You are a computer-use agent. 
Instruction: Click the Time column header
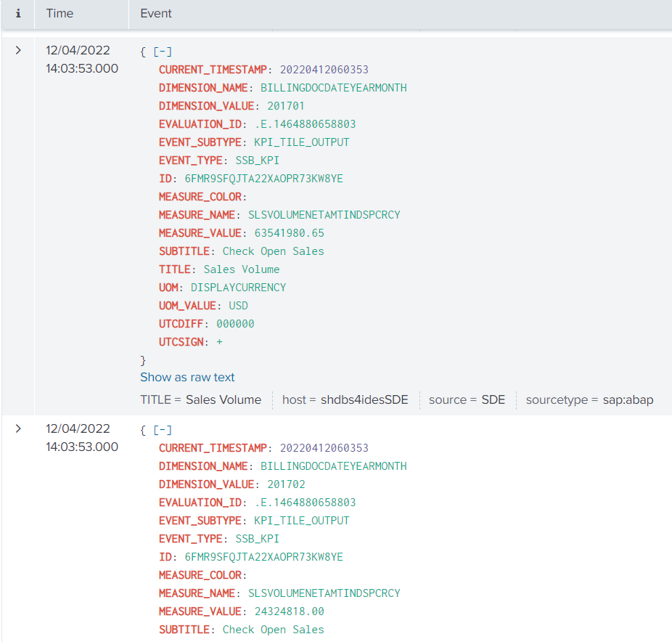60,13
